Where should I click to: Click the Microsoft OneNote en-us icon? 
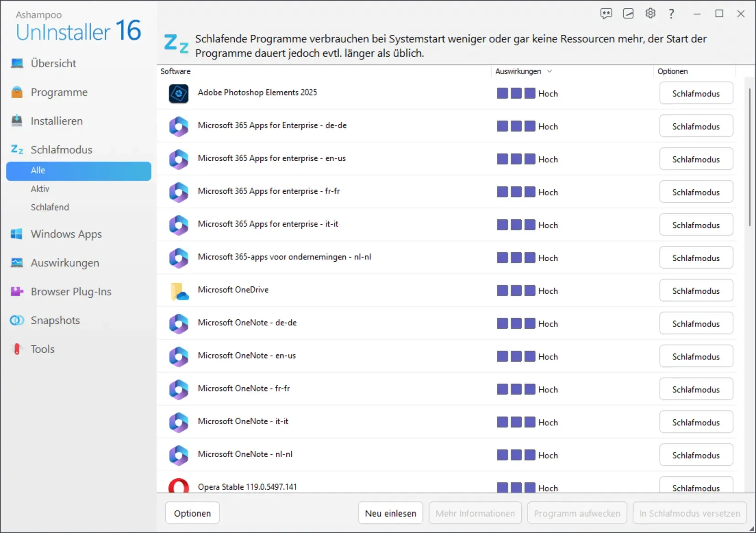click(x=178, y=357)
